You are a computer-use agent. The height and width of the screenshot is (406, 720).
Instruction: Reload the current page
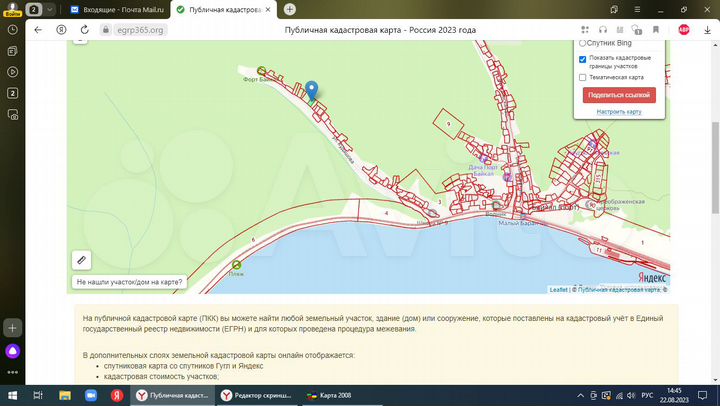click(x=84, y=30)
